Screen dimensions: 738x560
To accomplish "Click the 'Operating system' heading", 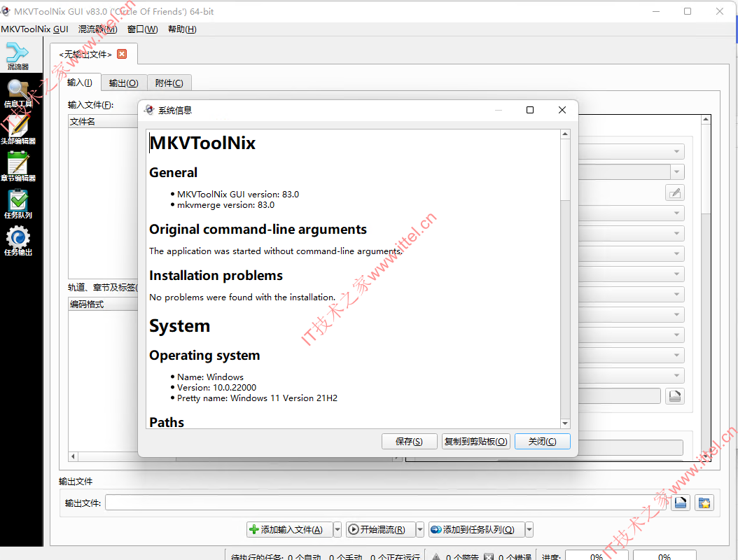I will pyautogui.click(x=204, y=356).
